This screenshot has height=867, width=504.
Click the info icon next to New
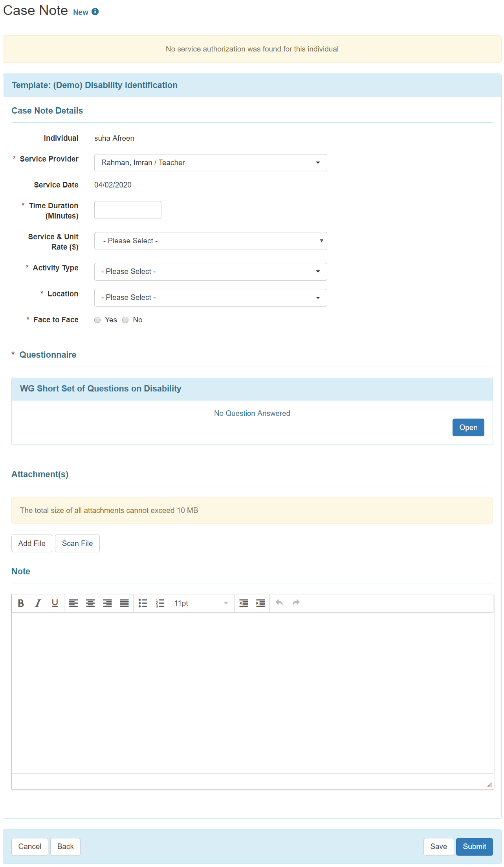pyautogui.click(x=95, y=12)
